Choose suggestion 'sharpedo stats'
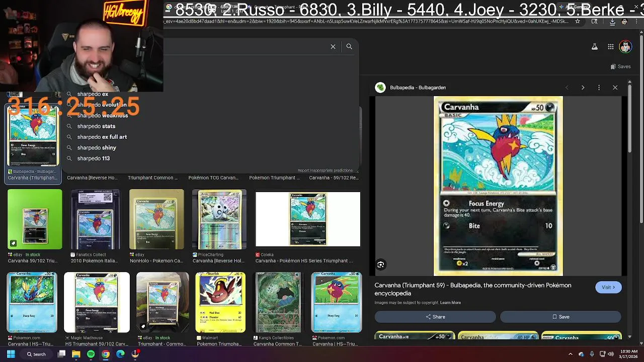Screen dimensions: 644x362 click(x=96, y=126)
